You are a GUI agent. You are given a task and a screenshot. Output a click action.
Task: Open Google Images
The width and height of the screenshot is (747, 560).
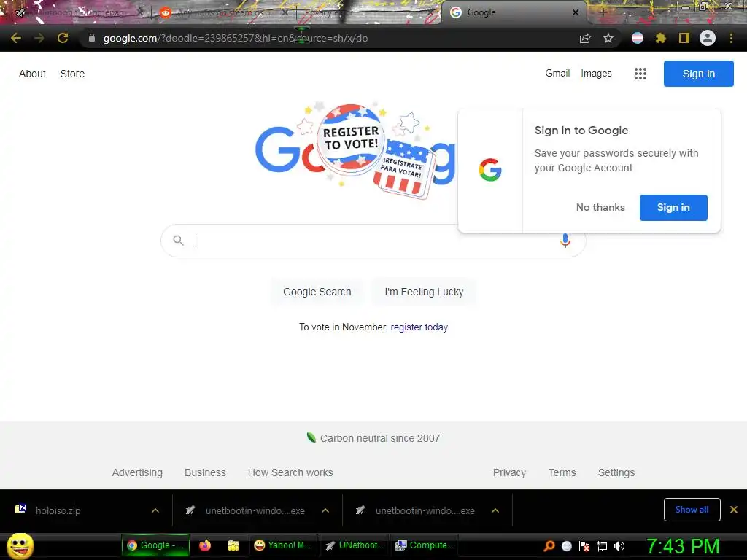click(596, 74)
